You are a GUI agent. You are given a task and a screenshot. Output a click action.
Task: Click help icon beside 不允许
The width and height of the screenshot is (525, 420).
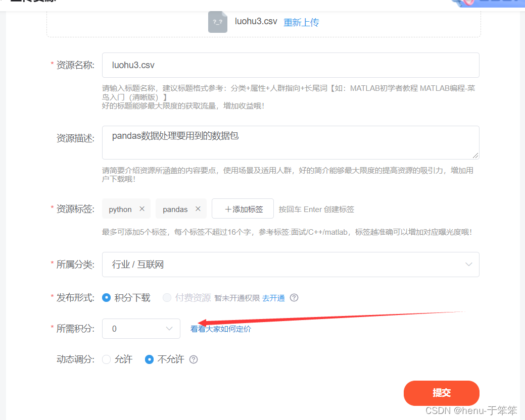[x=194, y=359]
